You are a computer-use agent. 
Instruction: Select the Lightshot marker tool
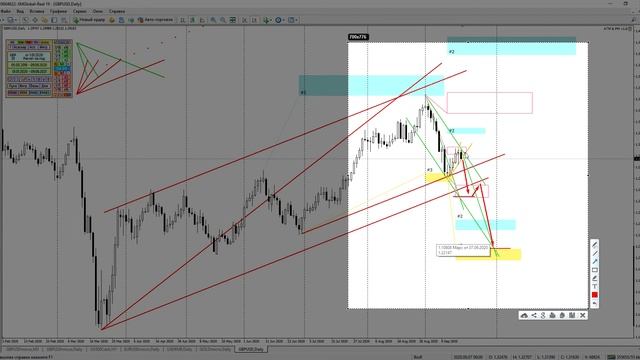click(595, 278)
